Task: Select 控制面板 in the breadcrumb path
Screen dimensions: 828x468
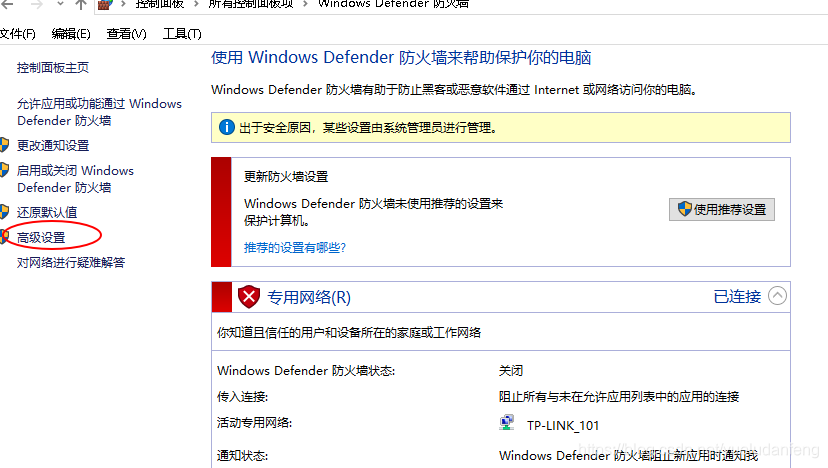Action: coord(159,4)
